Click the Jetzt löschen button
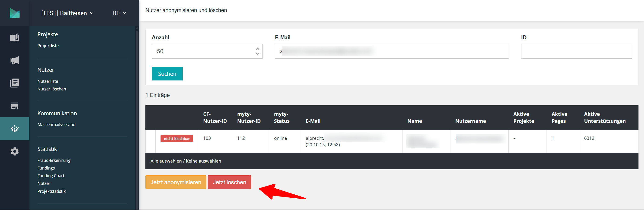 coord(229,182)
